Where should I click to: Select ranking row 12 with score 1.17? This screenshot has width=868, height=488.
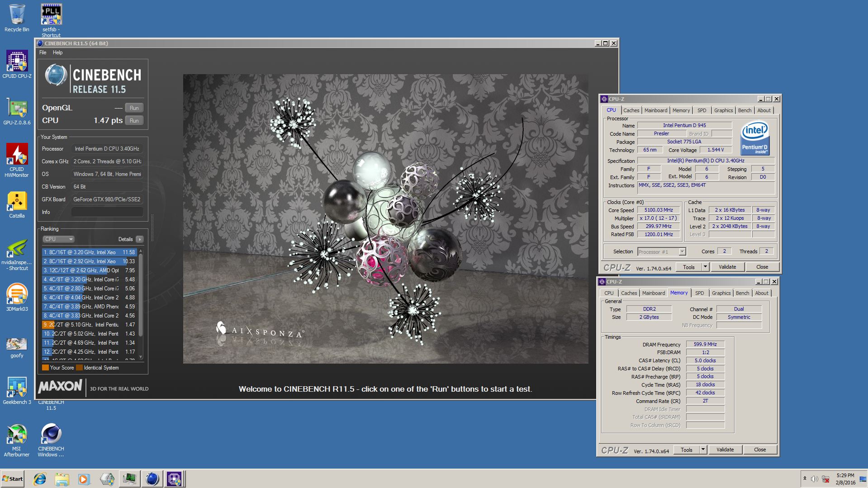click(x=89, y=352)
